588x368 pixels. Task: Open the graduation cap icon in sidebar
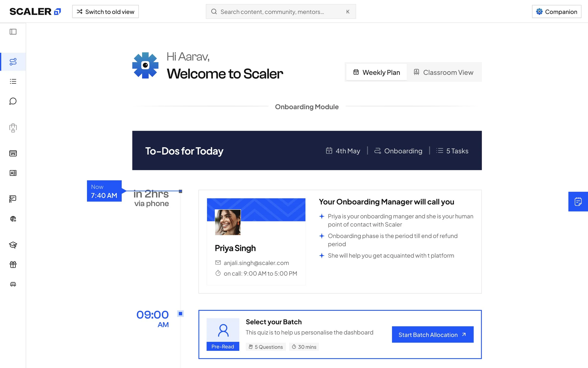point(13,245)
